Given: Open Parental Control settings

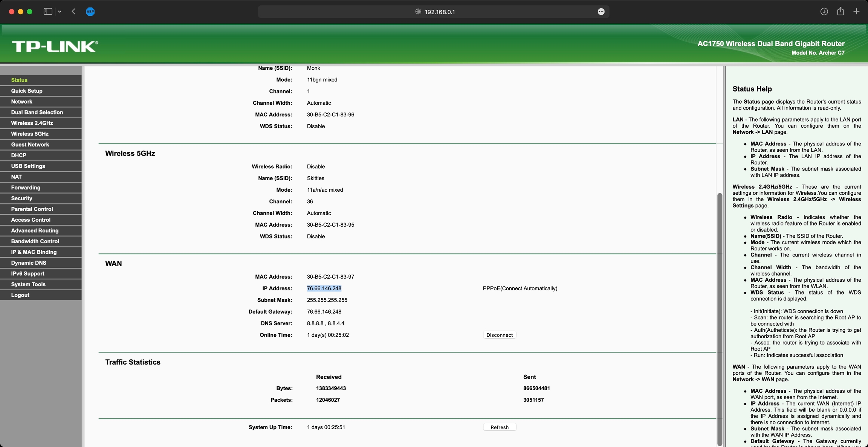Looking at the screenshot, I should 32,209.
